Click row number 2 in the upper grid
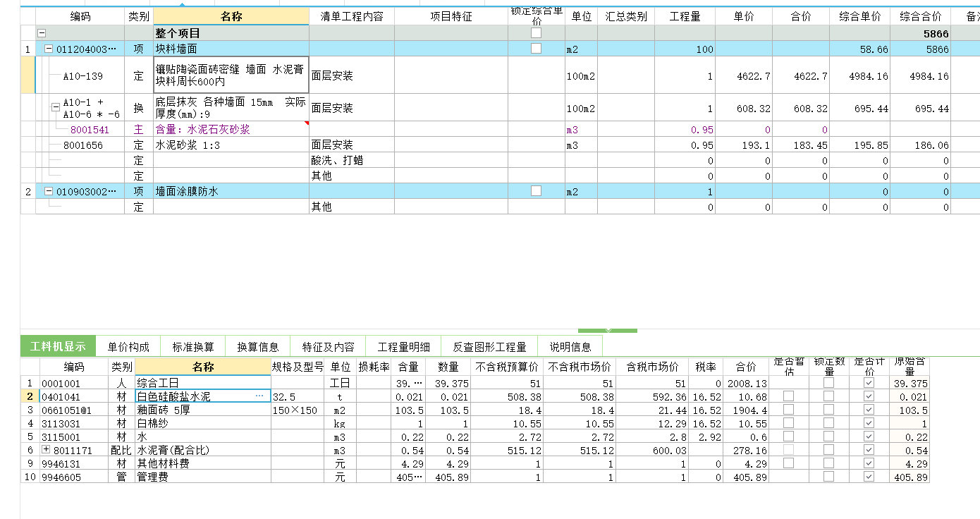The height and width of the screenshot is (519, 980). pyautogui.click(x=27, y=191)
